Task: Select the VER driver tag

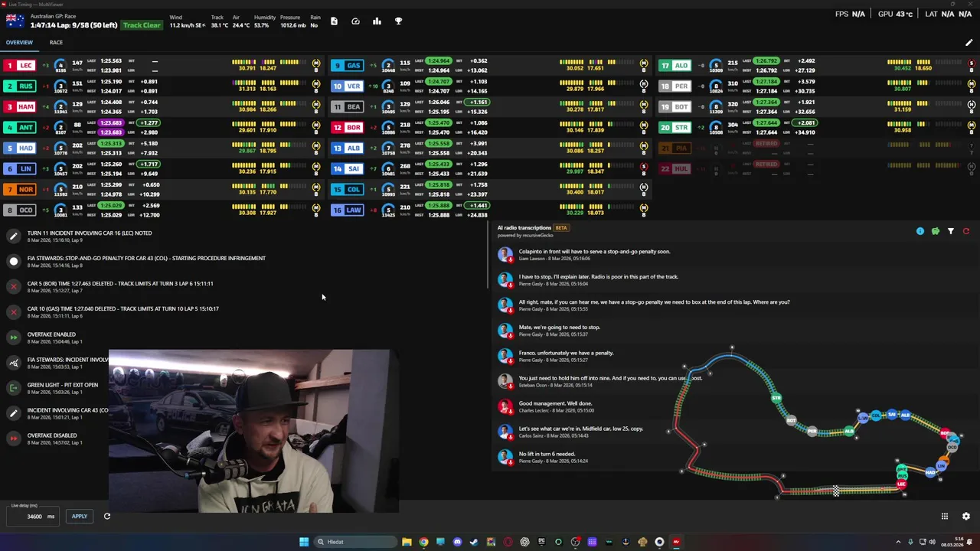Action: pyautogui.click(x=346, y=86)
